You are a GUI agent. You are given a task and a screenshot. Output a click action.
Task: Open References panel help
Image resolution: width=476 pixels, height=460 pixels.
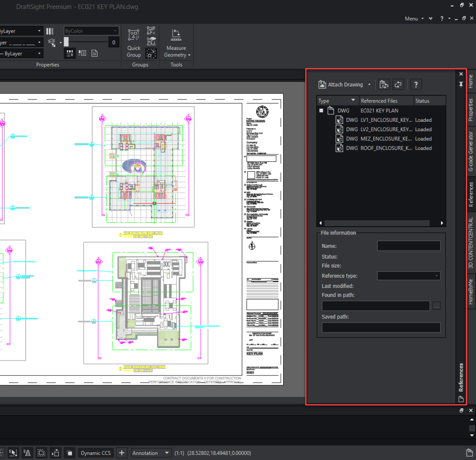coord(416,84)
